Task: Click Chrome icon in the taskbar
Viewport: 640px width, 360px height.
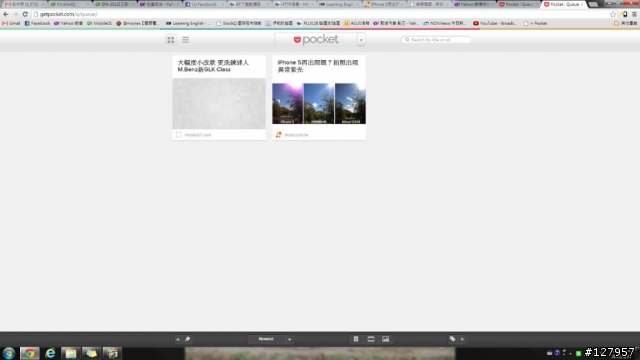Action: point(29,353)
